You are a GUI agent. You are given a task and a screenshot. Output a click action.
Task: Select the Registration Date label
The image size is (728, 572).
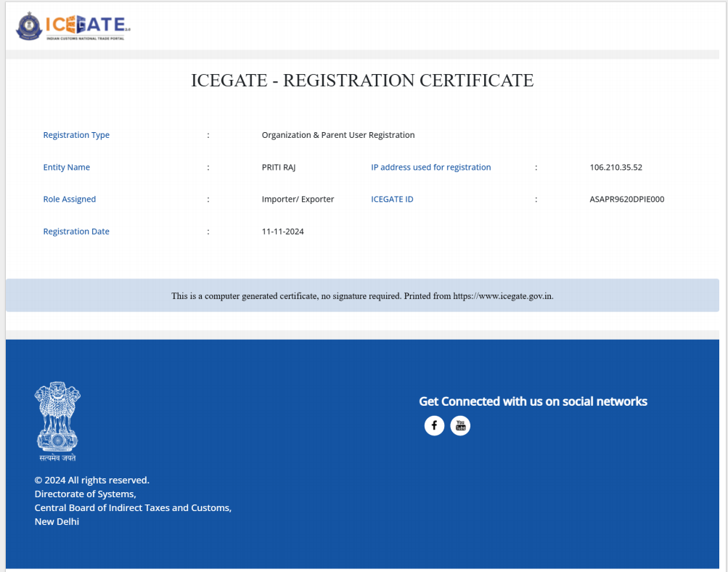point(76,232)
